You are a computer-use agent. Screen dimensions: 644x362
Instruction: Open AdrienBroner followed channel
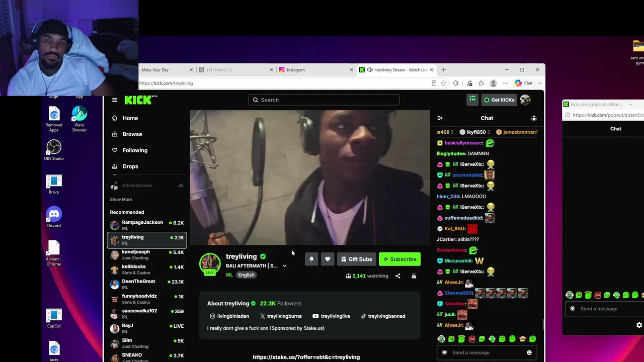point(146,186)
